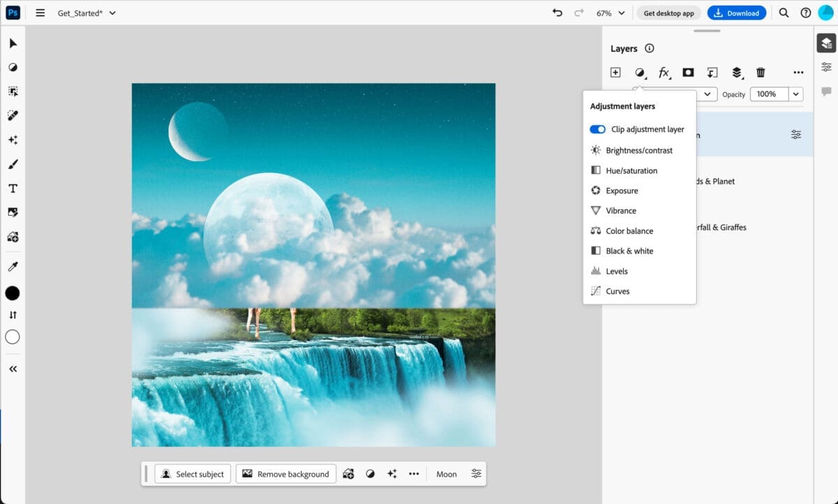Viewport: 838px width, 504px height.
Task: Click the clip layer icon
Action: [712, 73]
